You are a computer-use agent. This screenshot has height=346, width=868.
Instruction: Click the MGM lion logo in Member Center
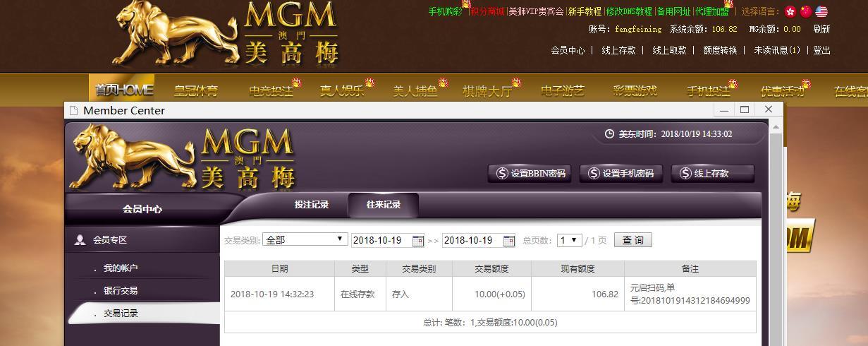(183, 155)
